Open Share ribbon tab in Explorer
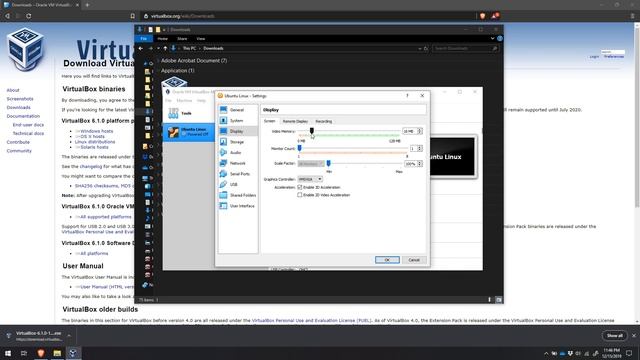The image size is (640, 360). click(182, 38)
